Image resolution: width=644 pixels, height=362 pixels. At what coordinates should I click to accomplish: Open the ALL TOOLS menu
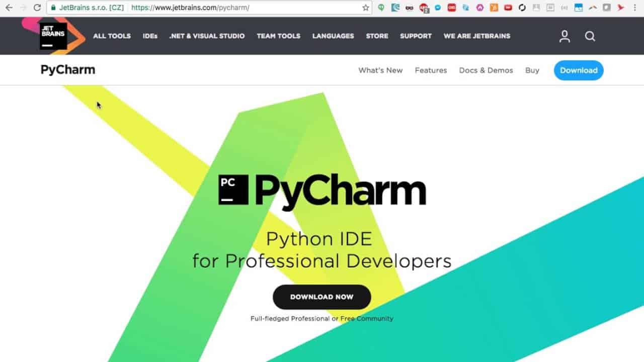pos(112,36)
